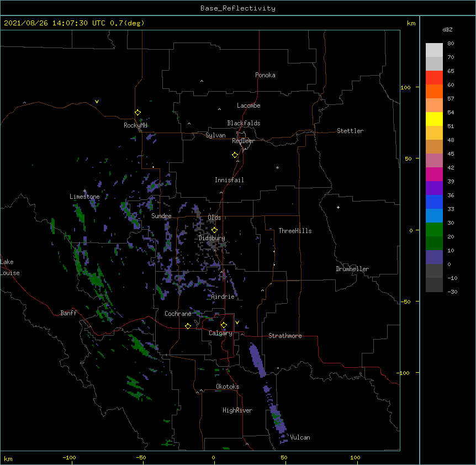This screenshot has width=476, height=465.
Task: Click the Cochrane town label
Action: click(178, 314)
